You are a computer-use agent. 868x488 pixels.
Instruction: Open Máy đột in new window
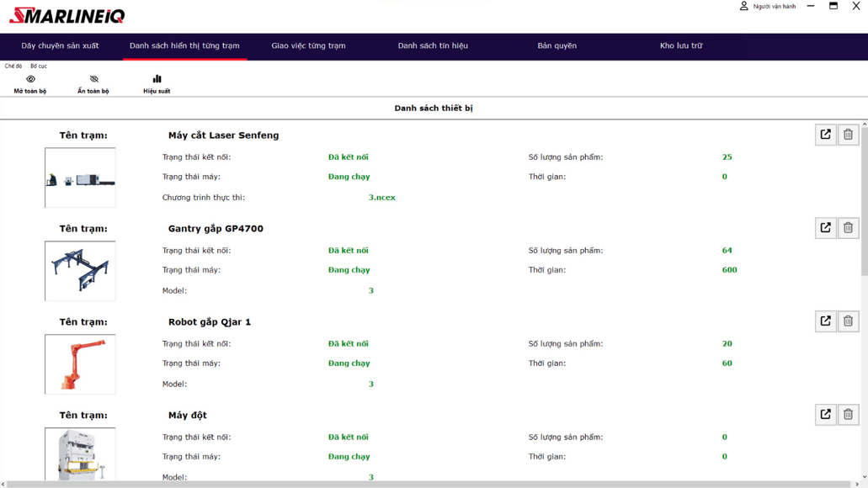(825, 415)
